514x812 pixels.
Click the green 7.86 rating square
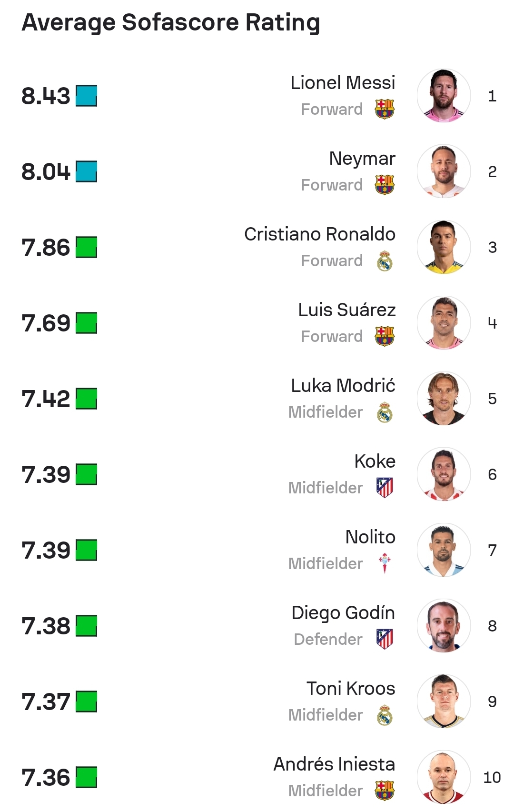point(86,247)
